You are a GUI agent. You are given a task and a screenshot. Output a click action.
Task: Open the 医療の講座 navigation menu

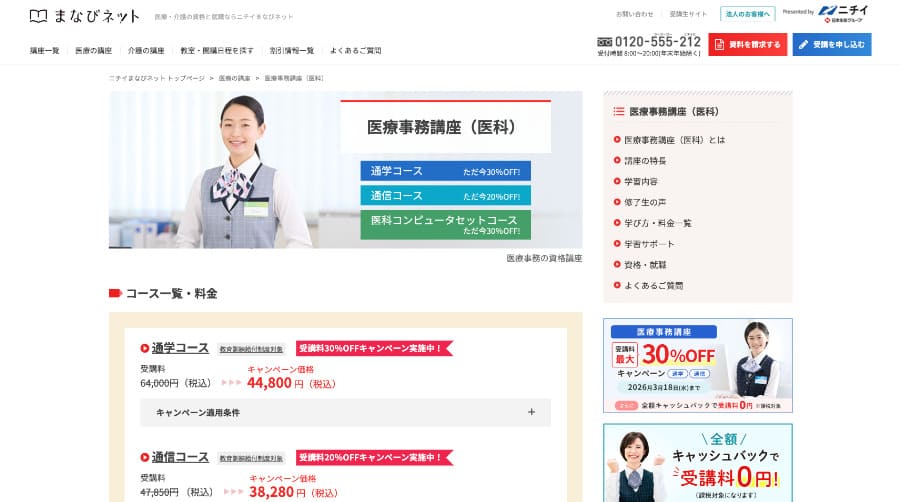pyautogui.click(x=93, y=50)
